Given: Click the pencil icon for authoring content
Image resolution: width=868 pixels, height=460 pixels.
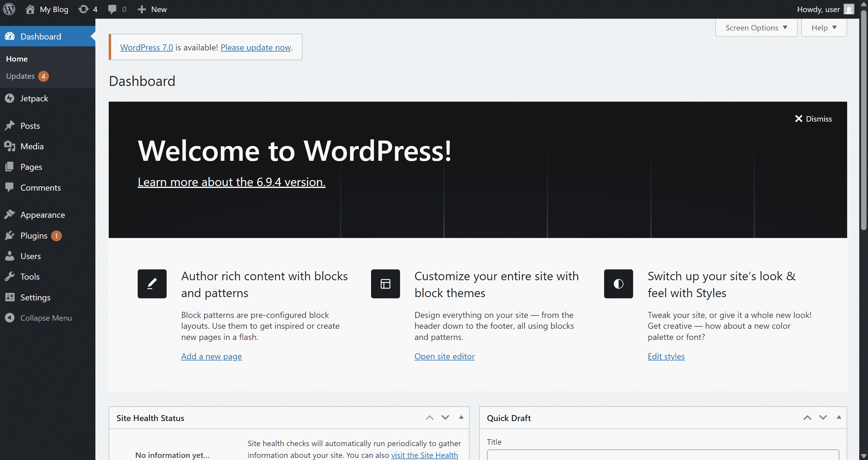Looking at the screenshot, I should [152, 284].
